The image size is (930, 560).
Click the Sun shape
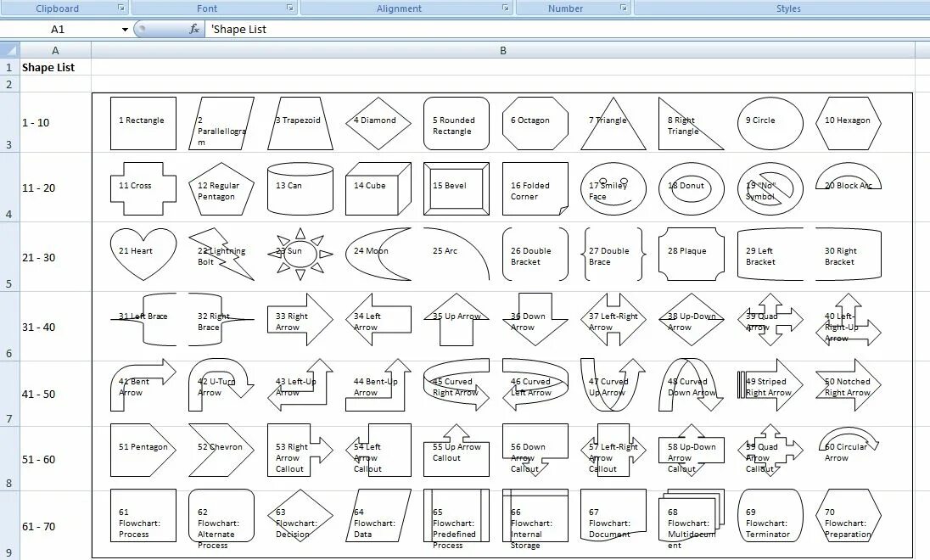pyautogui.click(x=299, y=253)
